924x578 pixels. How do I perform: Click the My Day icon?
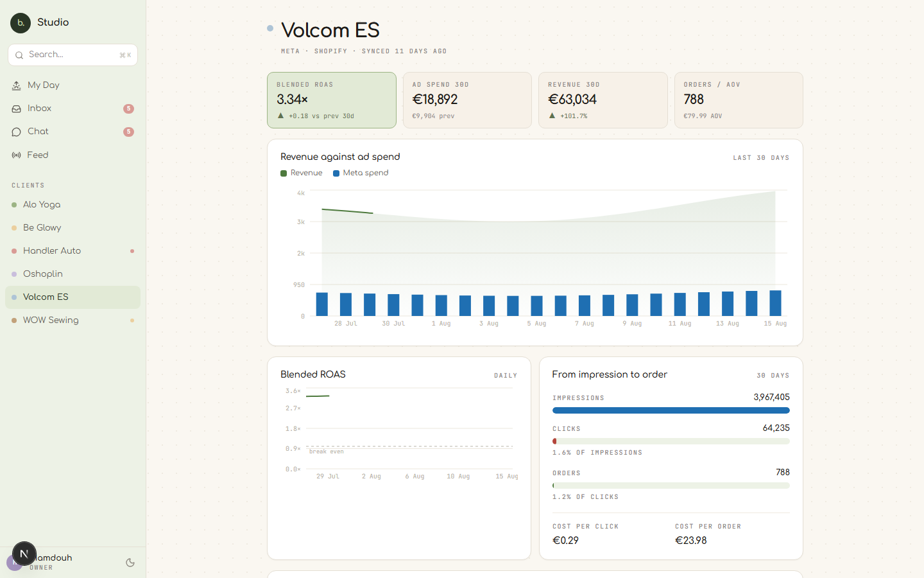pos(17,85)
